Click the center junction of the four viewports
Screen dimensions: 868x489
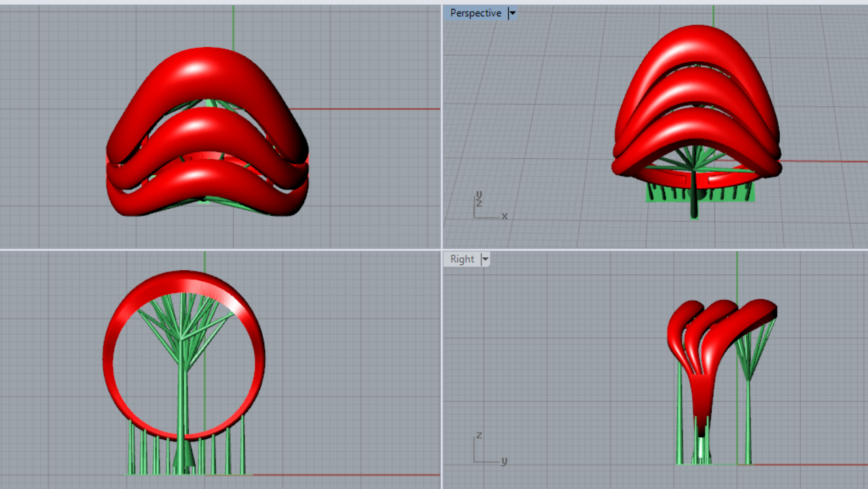[x=441, y=249]
